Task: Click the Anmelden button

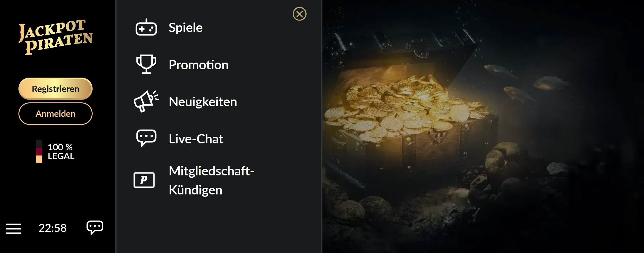Action: [x=55, y=114]
